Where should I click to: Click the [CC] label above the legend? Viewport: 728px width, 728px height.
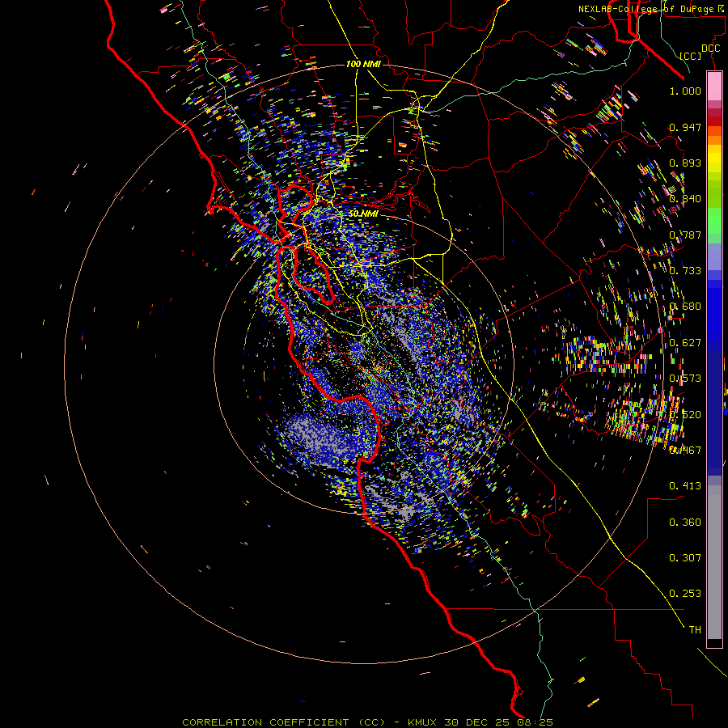[691, 56]
